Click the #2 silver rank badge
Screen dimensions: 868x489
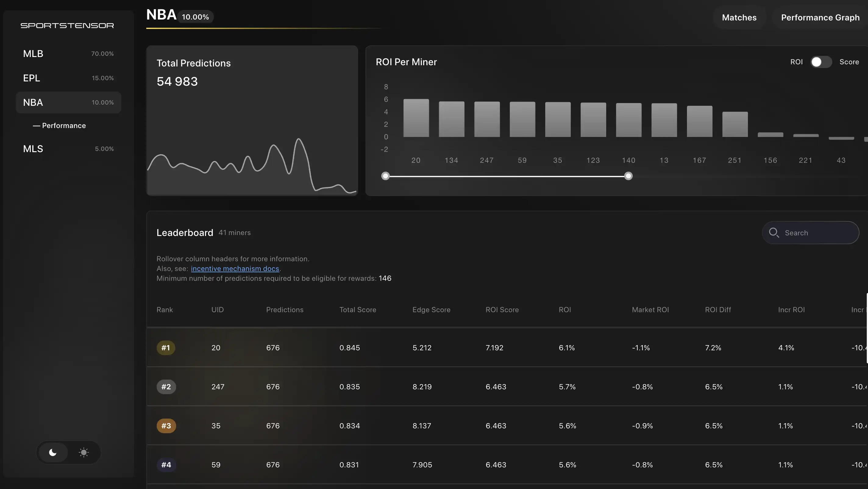coord(166,387)
